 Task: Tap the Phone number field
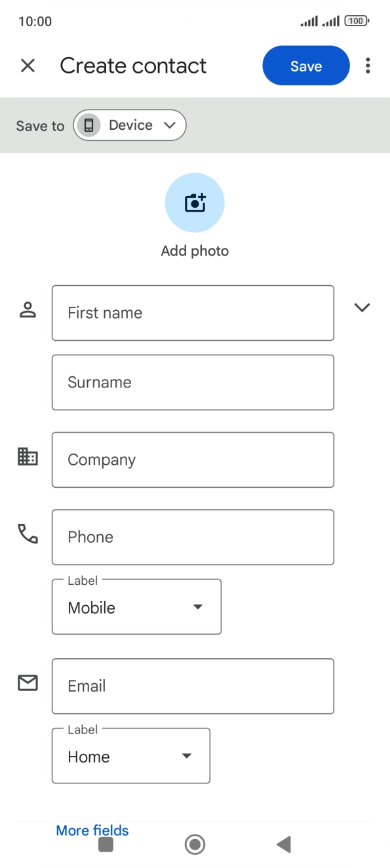click(193, 537)
